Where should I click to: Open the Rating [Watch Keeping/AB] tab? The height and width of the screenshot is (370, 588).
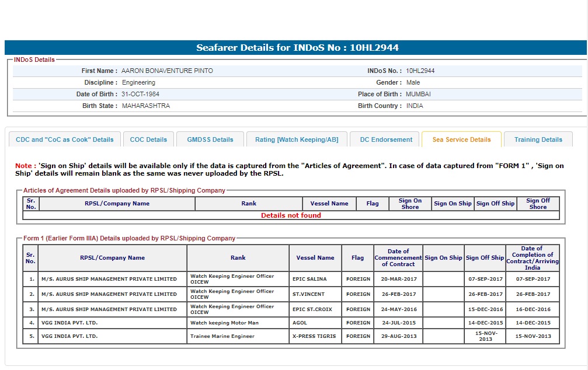click(297, 139)
